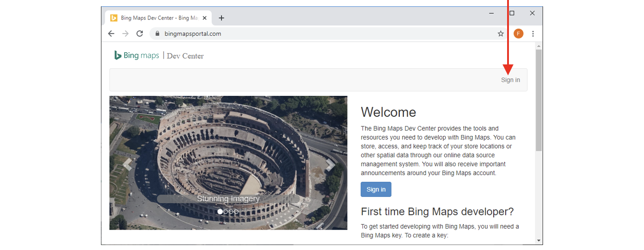Click the padlock site security icon

click(x=157, y=34)
